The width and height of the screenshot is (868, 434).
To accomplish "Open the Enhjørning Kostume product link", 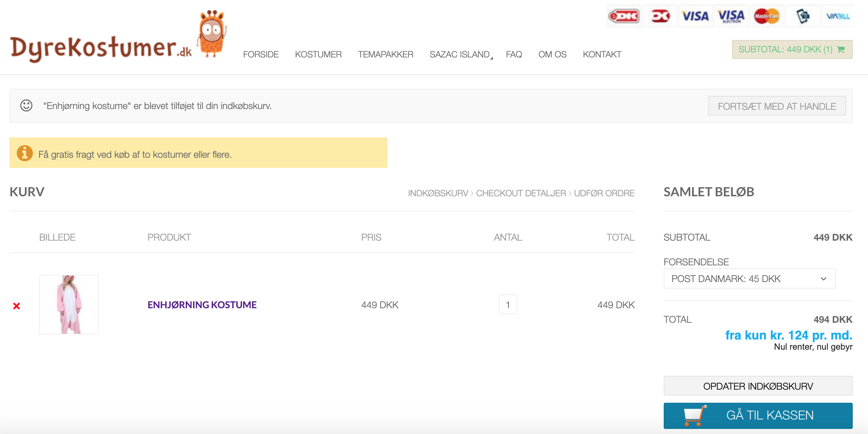I will tap(202, 305).
